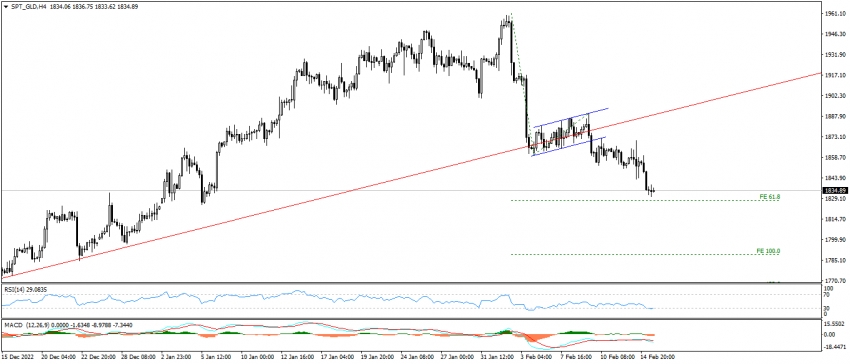Click the black 1834.89 current price tag
This screenshot has width=850, height=364.
pos(835,191)
